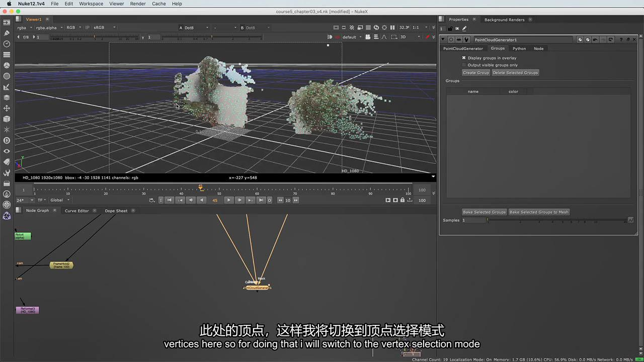Screen dimensions: 644x362
Task: Click the Bake Selected Groups button
Action: [485, 212]
